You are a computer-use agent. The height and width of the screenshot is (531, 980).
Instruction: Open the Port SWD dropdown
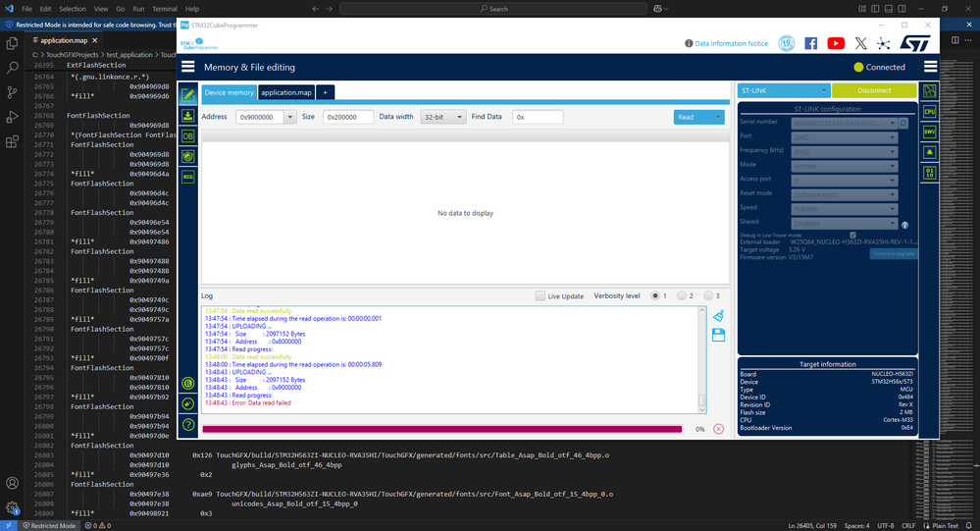click(x=845, y=137)
